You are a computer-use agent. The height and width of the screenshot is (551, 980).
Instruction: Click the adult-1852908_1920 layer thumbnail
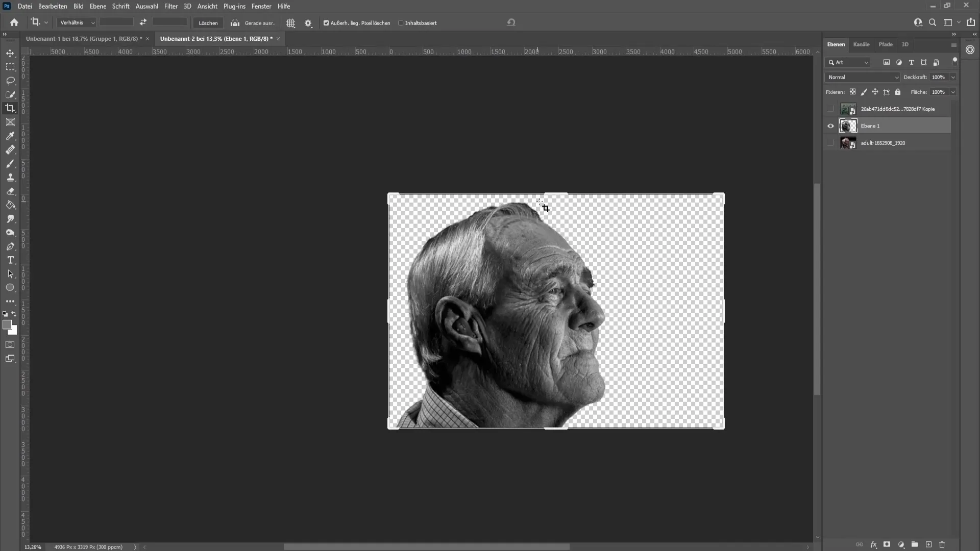847,143
